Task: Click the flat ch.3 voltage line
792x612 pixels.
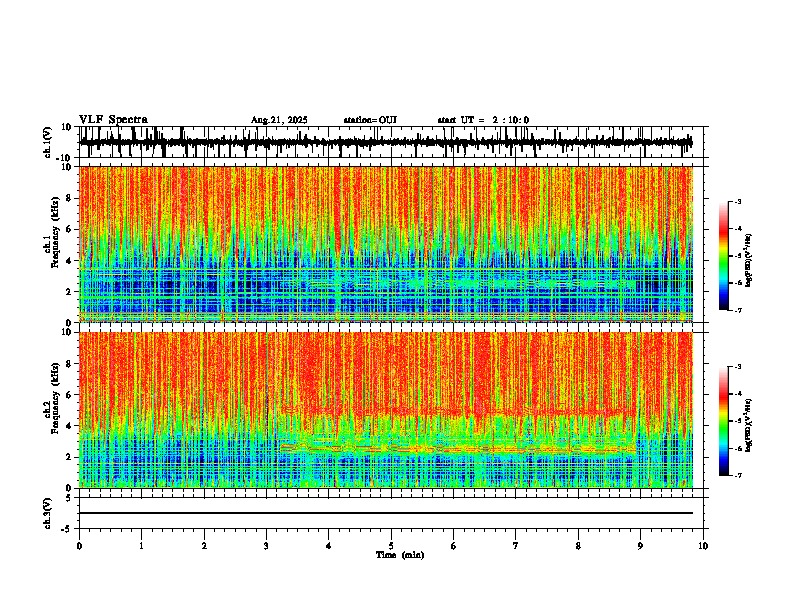Action: 386,513
